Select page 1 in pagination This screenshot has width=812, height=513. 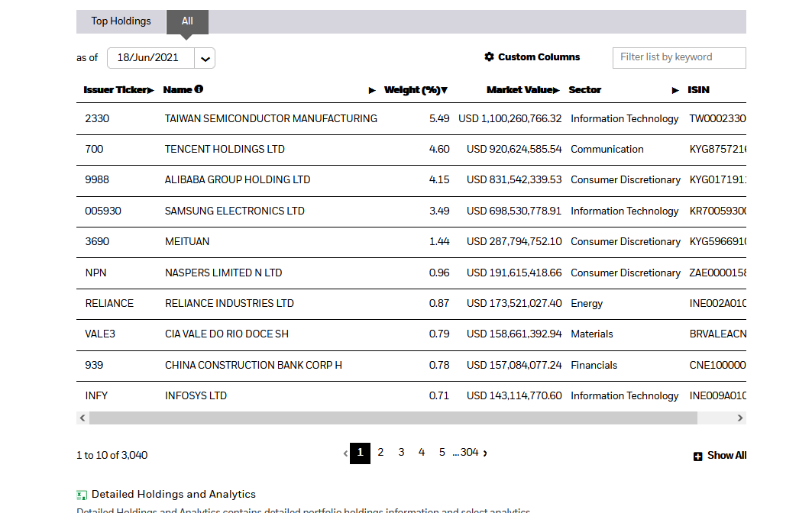[x=360, y=453]
